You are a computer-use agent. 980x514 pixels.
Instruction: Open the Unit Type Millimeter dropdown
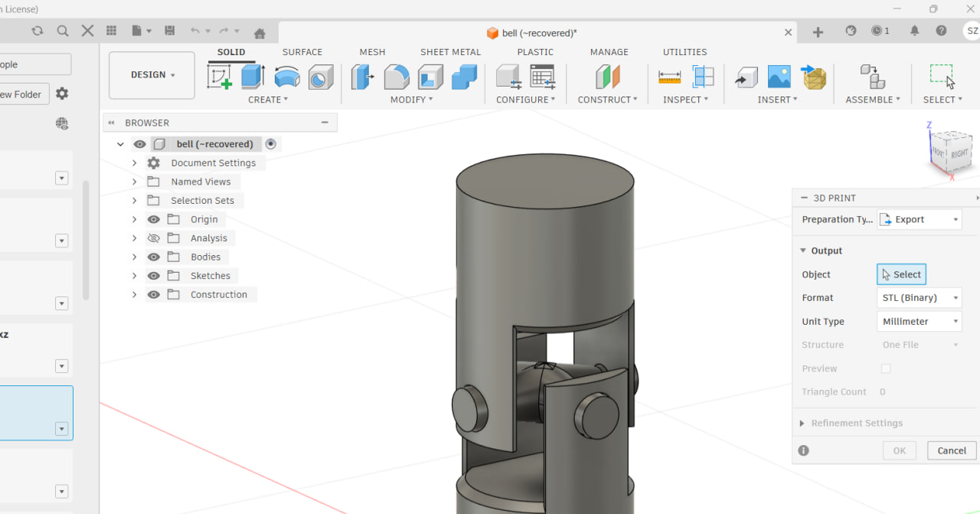pyautogui.click(x=919, y=322)
